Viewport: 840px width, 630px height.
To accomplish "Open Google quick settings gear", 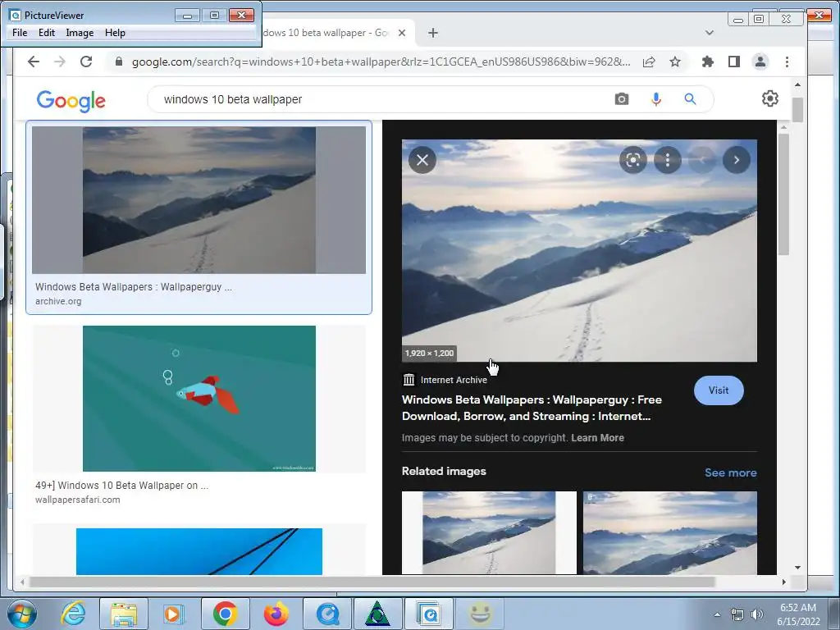I will [x=769, y=98].
